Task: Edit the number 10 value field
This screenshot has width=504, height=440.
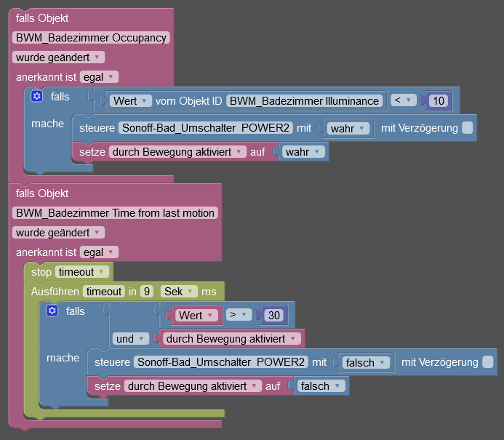Action: (439, 101)
